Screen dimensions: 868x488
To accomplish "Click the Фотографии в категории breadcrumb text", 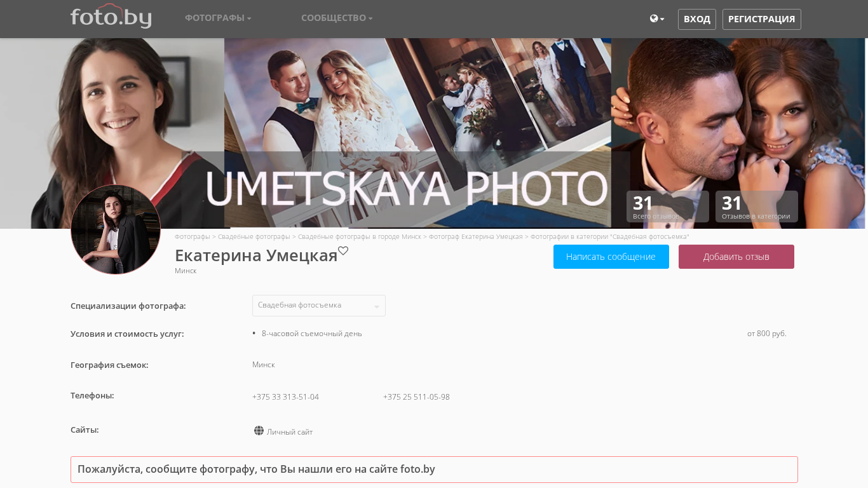I will 610,236.
